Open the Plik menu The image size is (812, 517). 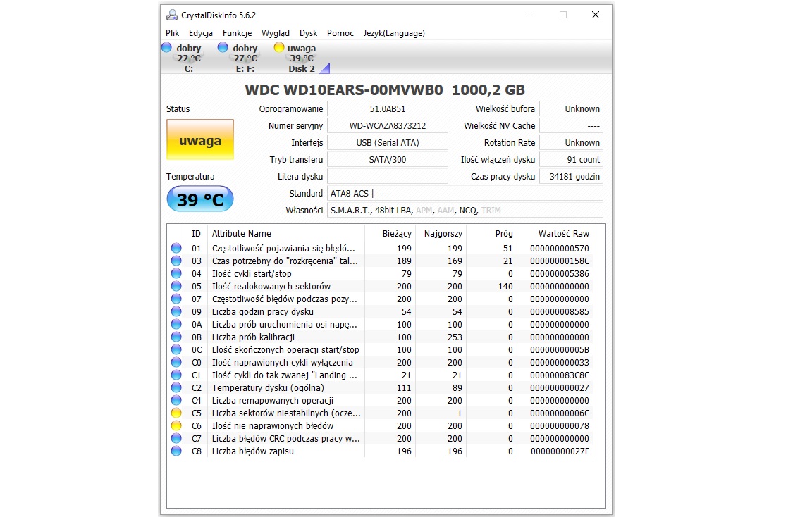tap(173, 33)
